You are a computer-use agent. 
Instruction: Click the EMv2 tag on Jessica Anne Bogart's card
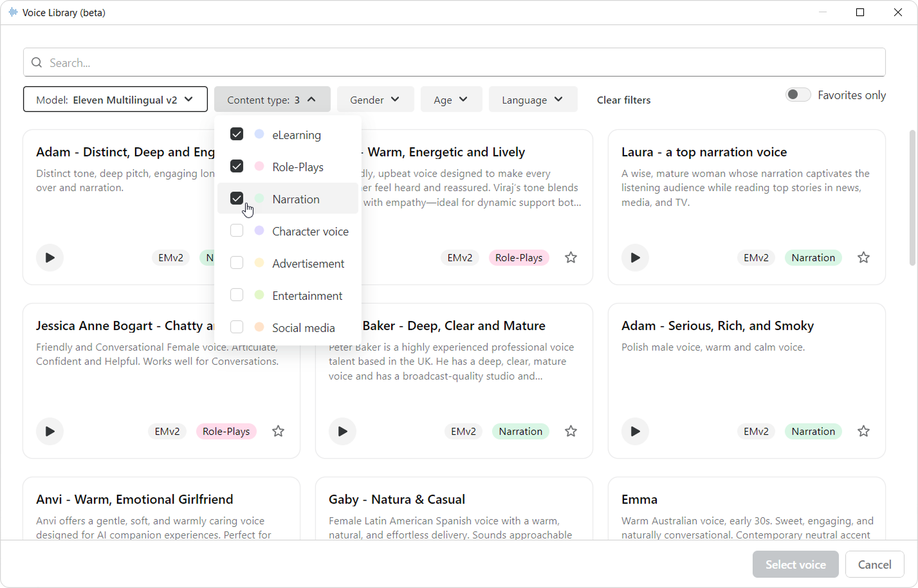[167, 432]
